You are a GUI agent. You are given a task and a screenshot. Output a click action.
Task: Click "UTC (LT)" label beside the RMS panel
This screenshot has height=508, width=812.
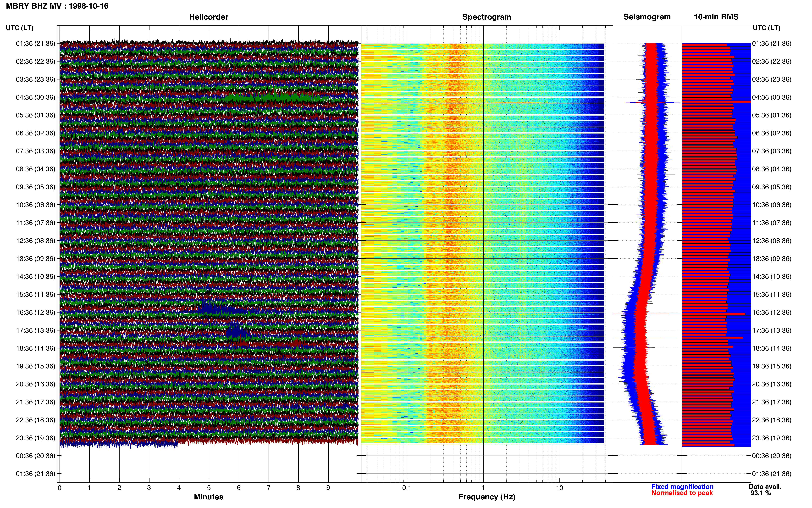point(766,28)
